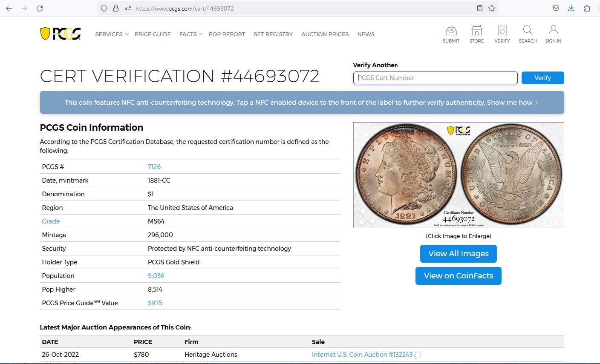Click the PCGS logo
The height and width of the screenshot is (364, 600).
point(61,34)
